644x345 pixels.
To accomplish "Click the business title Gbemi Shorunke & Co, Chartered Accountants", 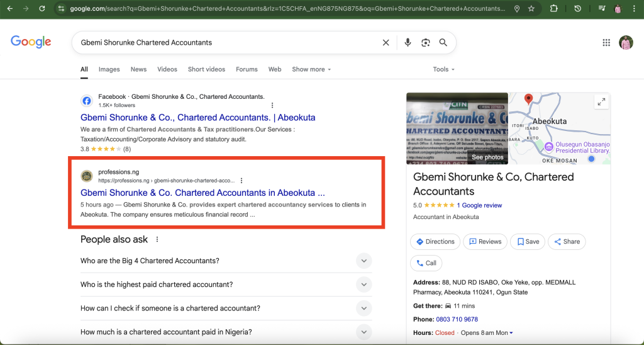I will pyautogui.click(x=493, y=184).
